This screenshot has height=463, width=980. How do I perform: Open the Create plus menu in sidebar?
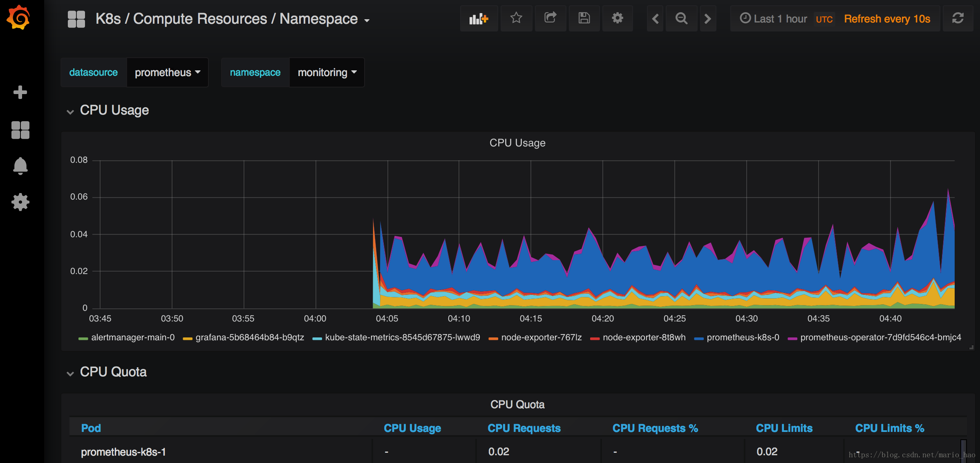[20, 92]
